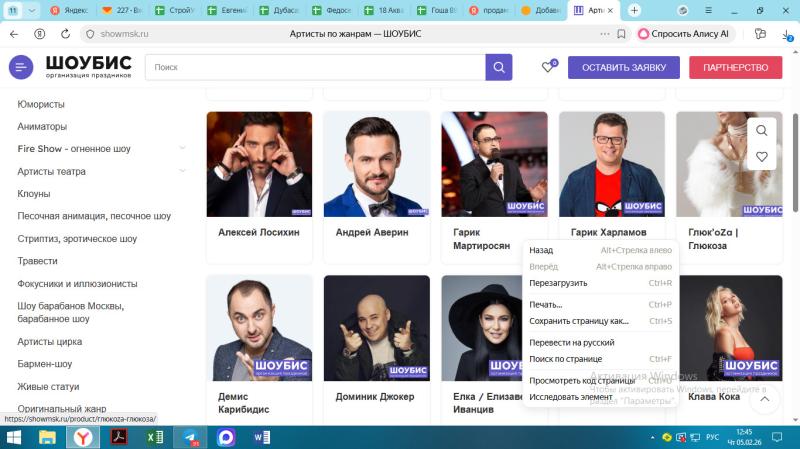
Task: Open the tab group counter 11
Action: point(13,10)
